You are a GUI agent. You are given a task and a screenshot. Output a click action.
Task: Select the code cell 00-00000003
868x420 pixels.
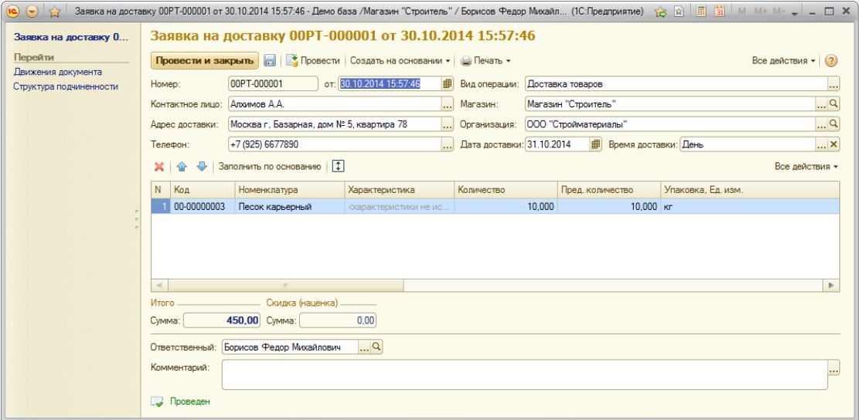pos(203,207)
